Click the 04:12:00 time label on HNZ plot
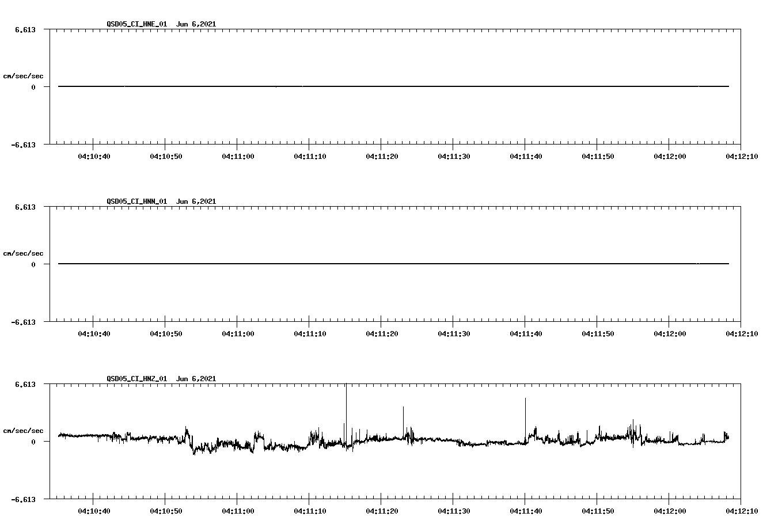This screenshot has width=782, height=532. coord(670,511)
